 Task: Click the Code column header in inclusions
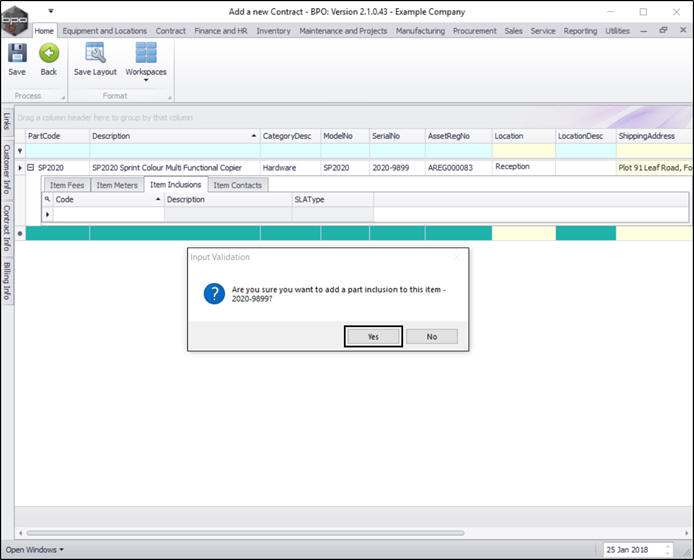(x=108, y=199)
